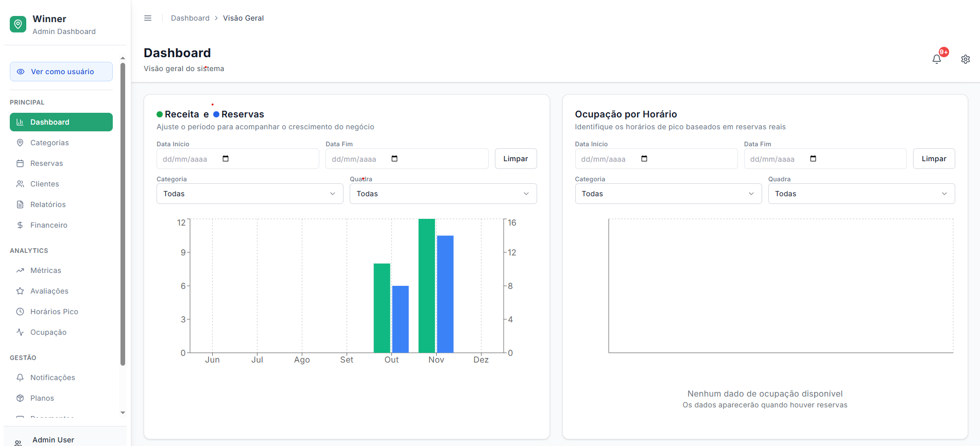Image resolution: width=980 pixels, height=446 pixels.
Task: Open calendar picker in Receita Data Fim
Action: 394,159
